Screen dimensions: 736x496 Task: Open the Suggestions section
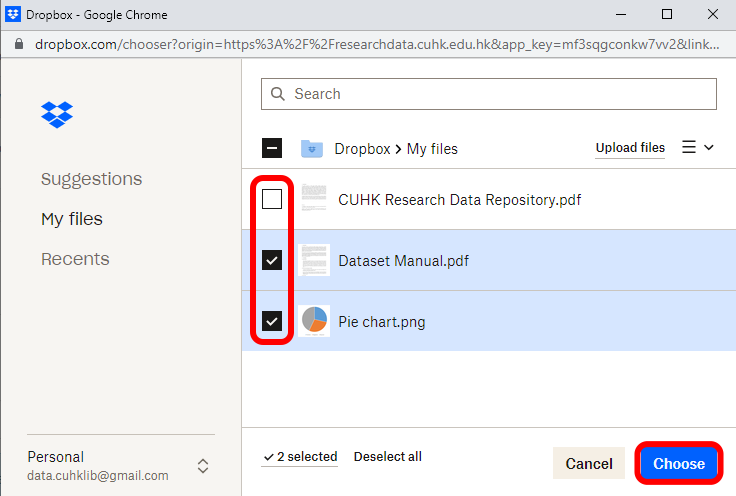click(x=92, y=179)
